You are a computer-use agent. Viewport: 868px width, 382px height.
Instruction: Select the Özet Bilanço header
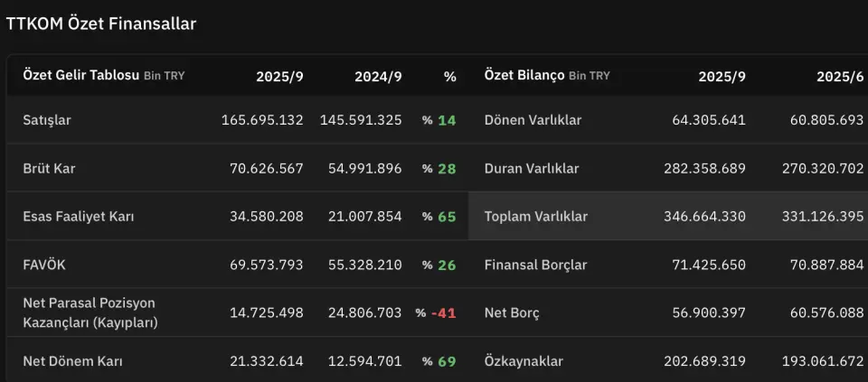click(x=524, y=75)
